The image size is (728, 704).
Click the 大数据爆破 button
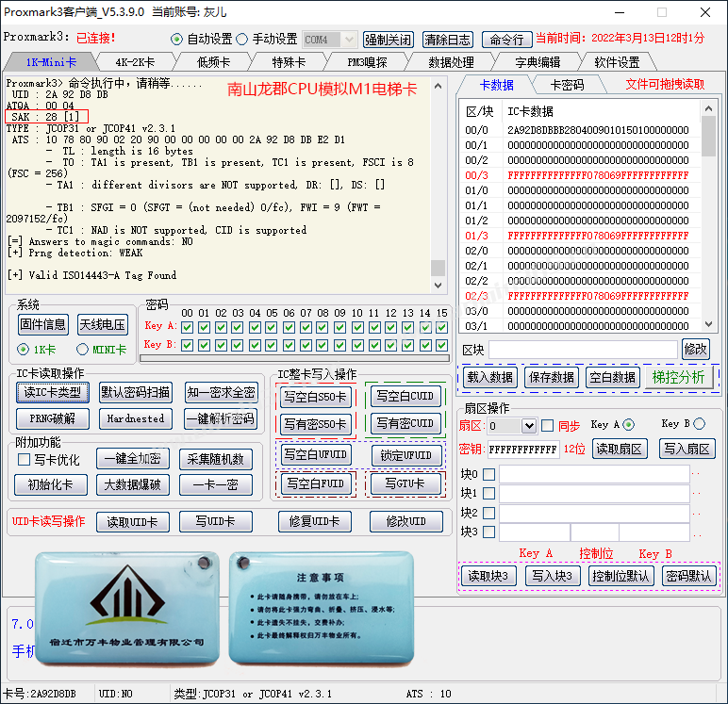tap(133, 485)
